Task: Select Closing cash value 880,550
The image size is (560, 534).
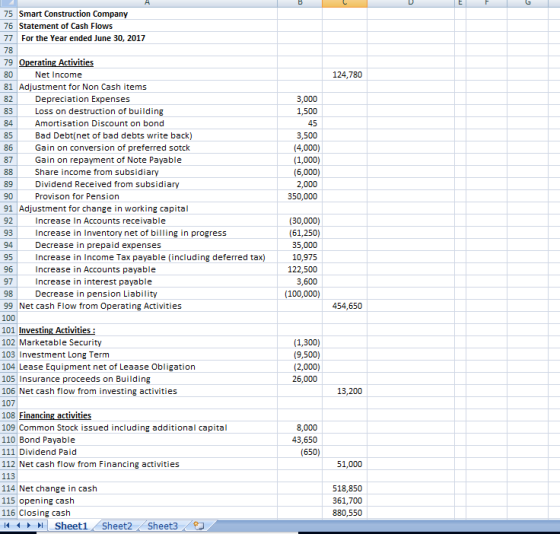Action: pyautogui.click(x=345, y=513)
